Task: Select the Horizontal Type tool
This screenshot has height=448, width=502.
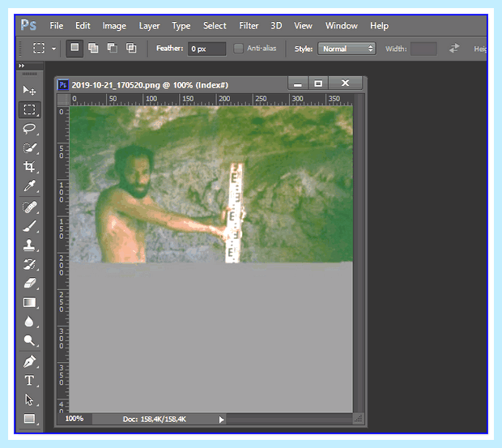Action: (x=29, y=381)
